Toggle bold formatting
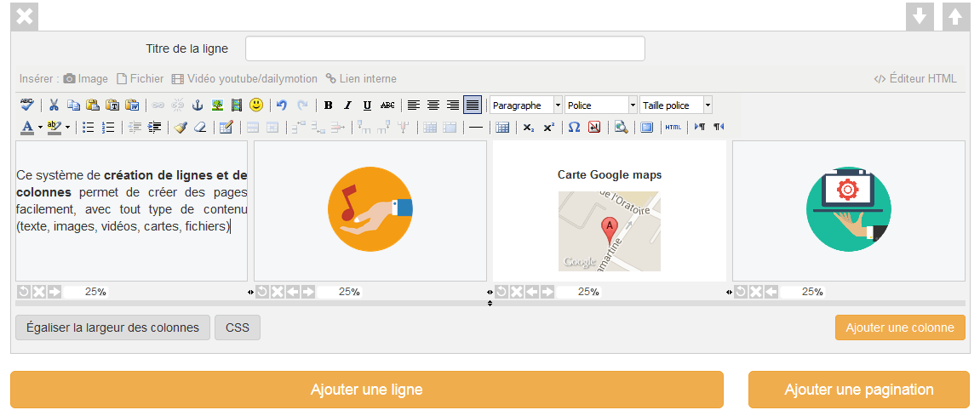 (x=328, y=105)
